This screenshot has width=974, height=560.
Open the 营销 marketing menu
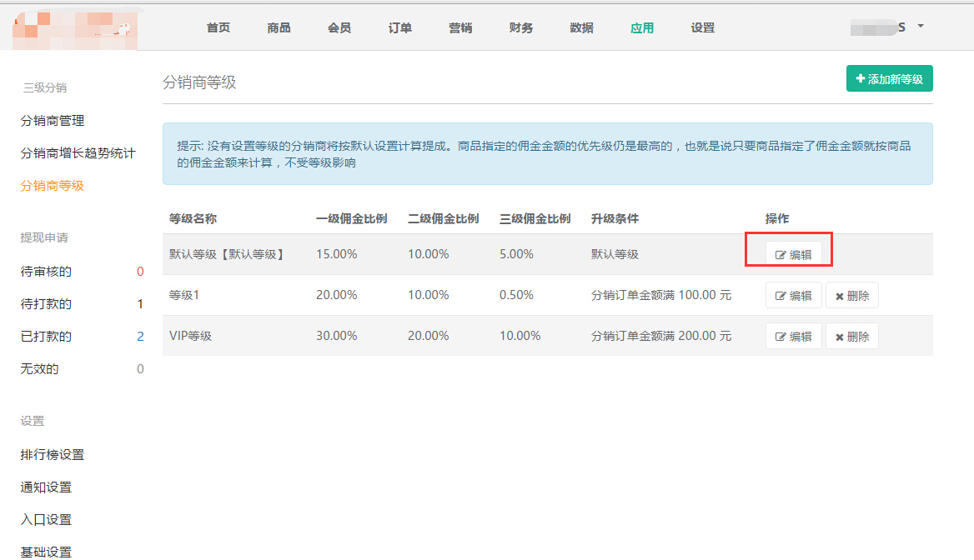click(460, 27)
